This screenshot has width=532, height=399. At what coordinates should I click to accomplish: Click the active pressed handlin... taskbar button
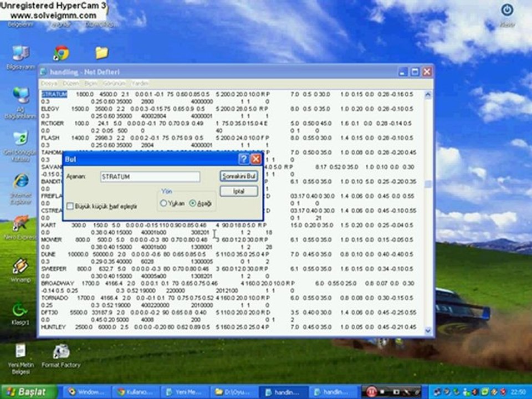[x=284, y=392]
